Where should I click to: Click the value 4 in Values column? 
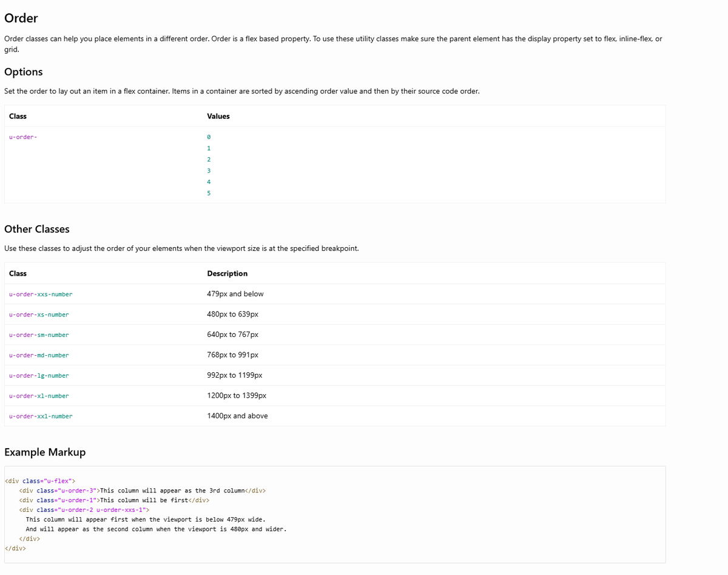click(x=209, y=182)
